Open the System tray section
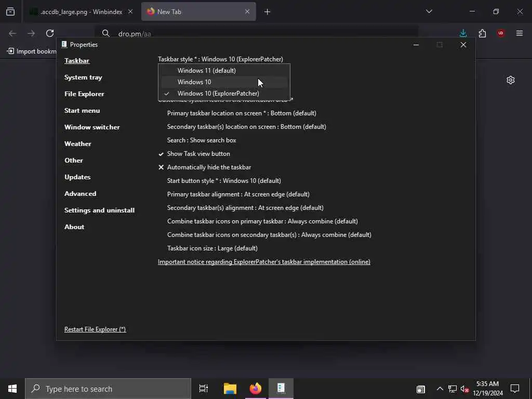Screen dimensions: 532x399 coord(83,77)
